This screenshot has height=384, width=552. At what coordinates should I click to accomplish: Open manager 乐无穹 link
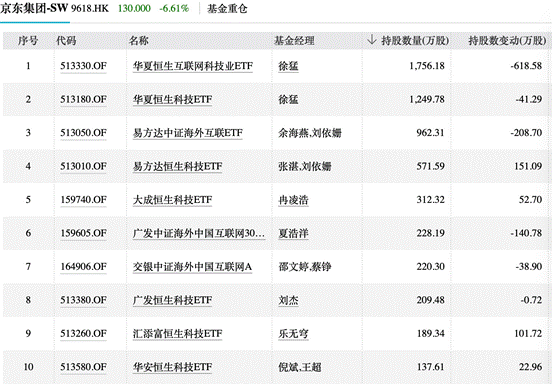point(293,333)
